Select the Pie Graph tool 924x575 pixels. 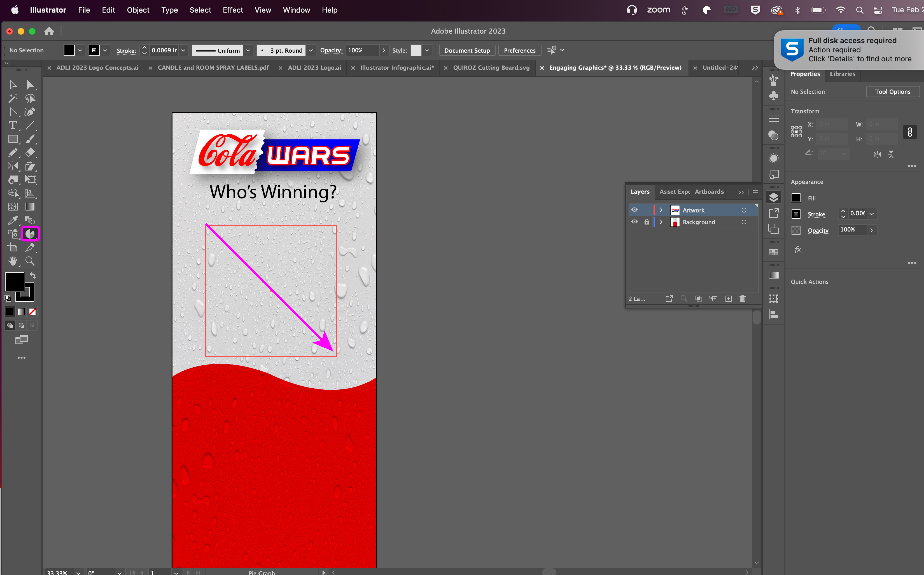tap(30, 234)
